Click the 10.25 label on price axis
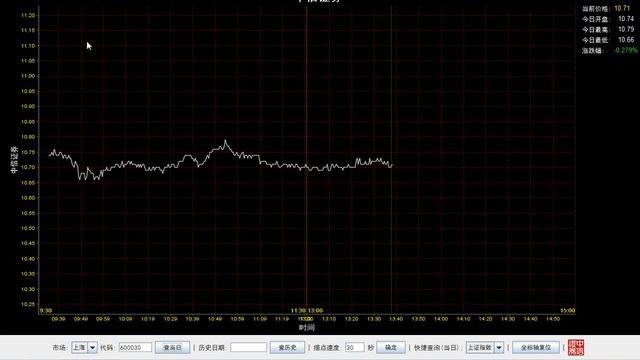640x360 pixels. 28,304
